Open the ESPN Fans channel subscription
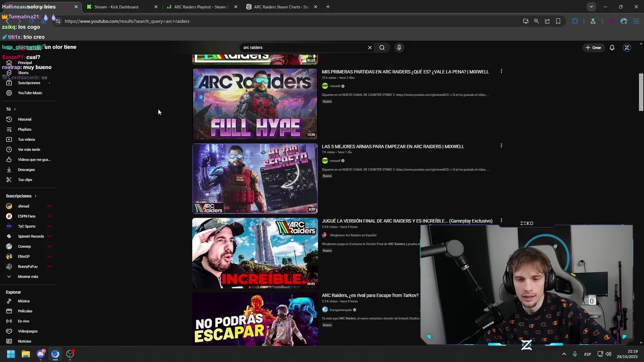The height and width of the screenshot is (362, 644). click(x=27, y=216)
